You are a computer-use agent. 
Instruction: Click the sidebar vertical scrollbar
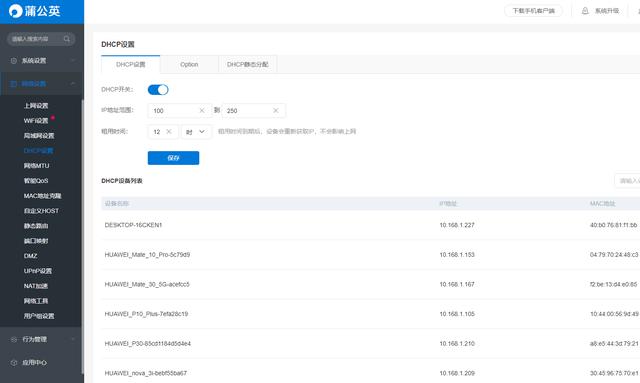tap(83, 236)
